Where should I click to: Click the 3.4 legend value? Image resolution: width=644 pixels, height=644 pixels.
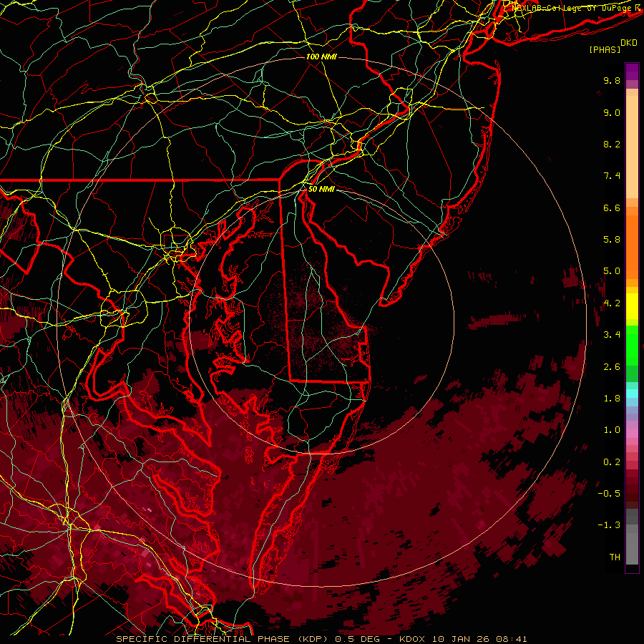pyautogui.click(x=612, y=335)
